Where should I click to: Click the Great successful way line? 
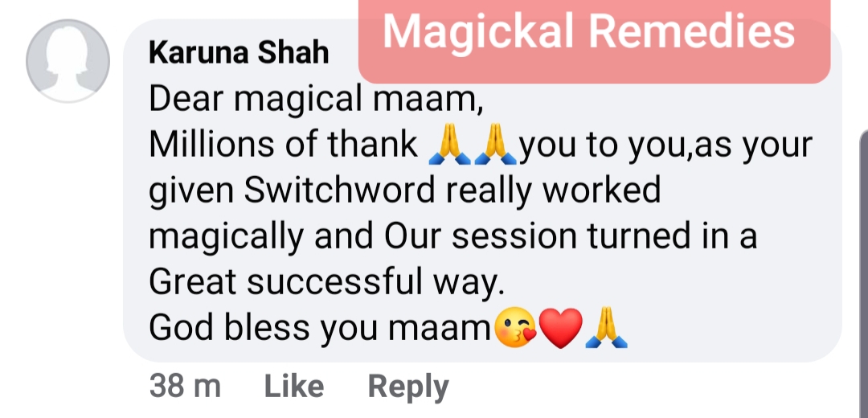[327, 283]
